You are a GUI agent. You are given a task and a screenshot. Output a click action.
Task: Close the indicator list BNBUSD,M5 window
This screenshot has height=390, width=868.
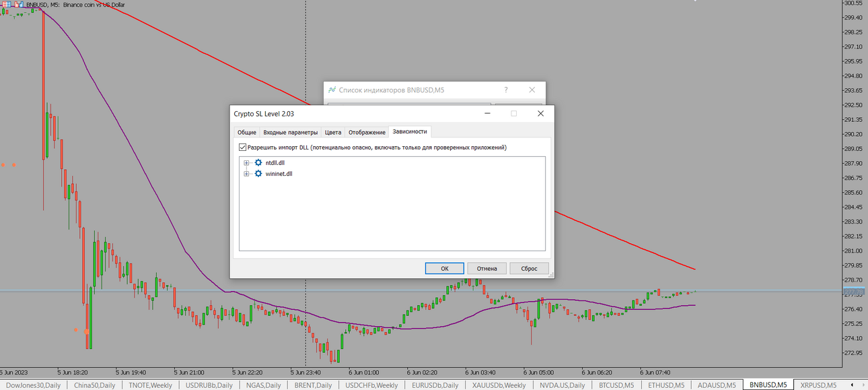pos(532,90)
